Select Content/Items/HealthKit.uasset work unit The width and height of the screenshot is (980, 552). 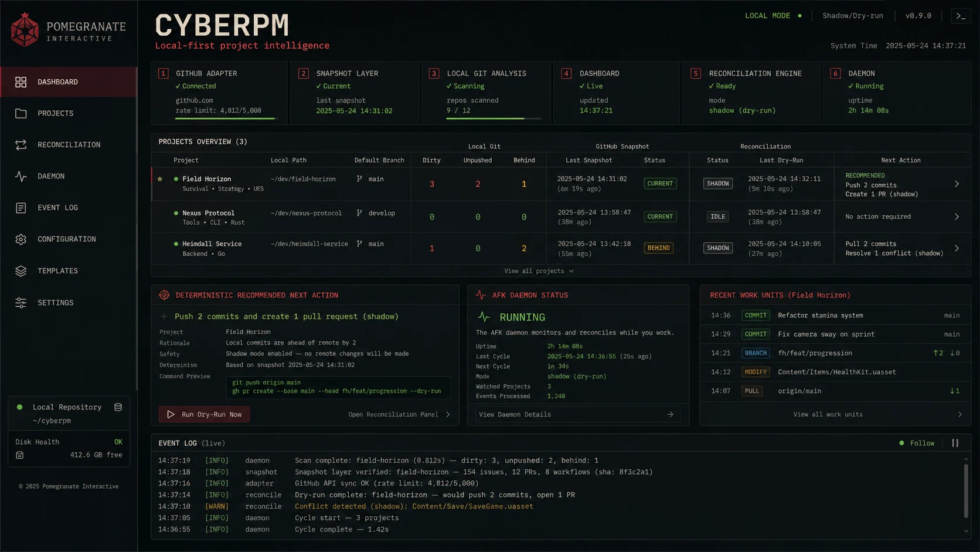(x=835, y=372)
